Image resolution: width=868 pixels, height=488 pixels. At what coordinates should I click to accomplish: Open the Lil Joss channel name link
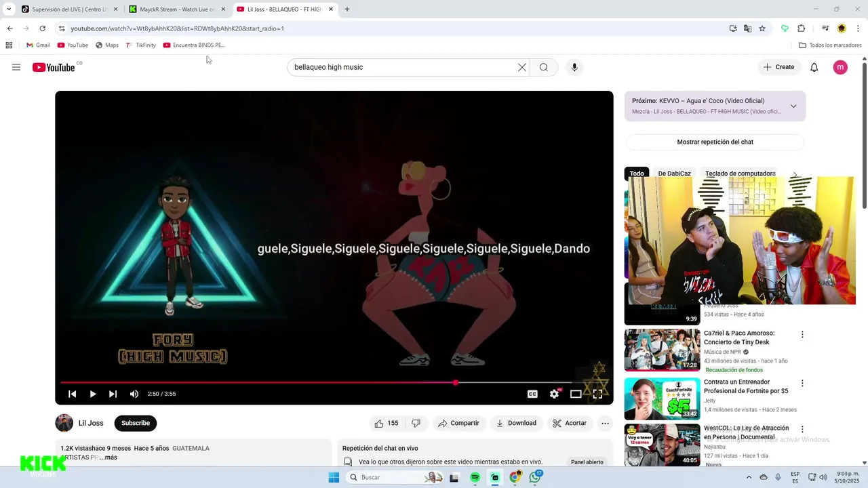[91, 423]
